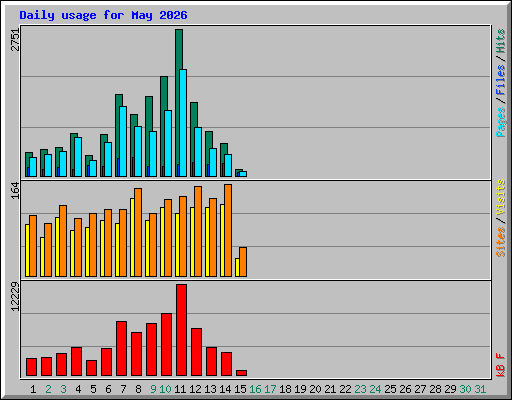The height and width of the screenshot is (400, 512).
Task: Select the orange sites bar for day 12
Action: tap(198, 231)
